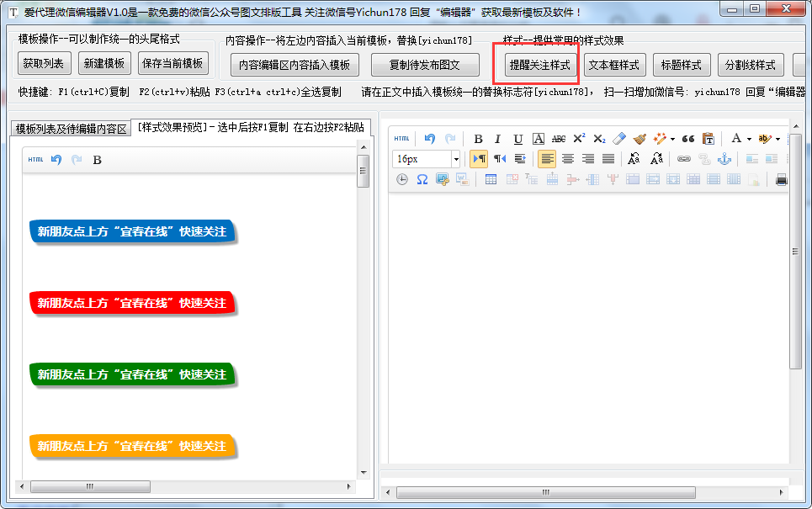This screenshot has width=812, height=509.
Task: Toggle bold formatting in right editor
Action: 478,139
